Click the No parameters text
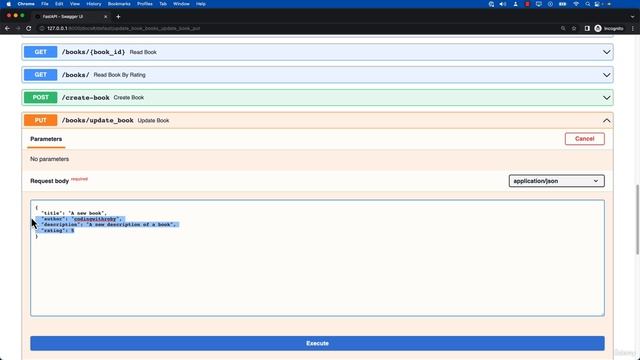640x360 pixels. (x=49, y=159)
